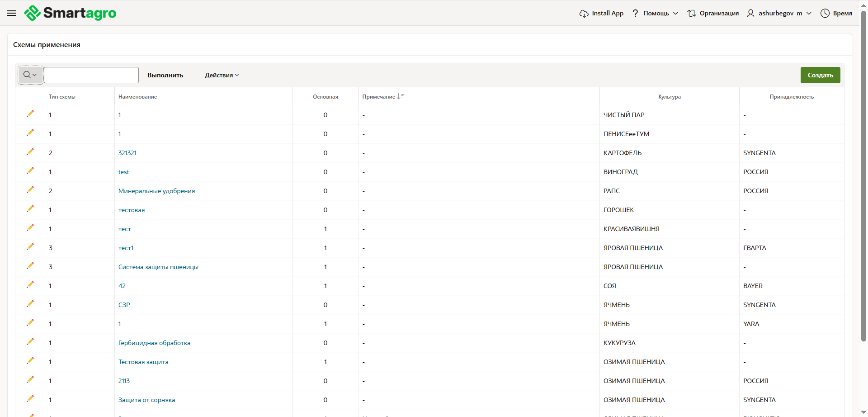This screenshot has height=417, width=868.
Task: Click the Install App cloud icon
Action: (584, 14)
